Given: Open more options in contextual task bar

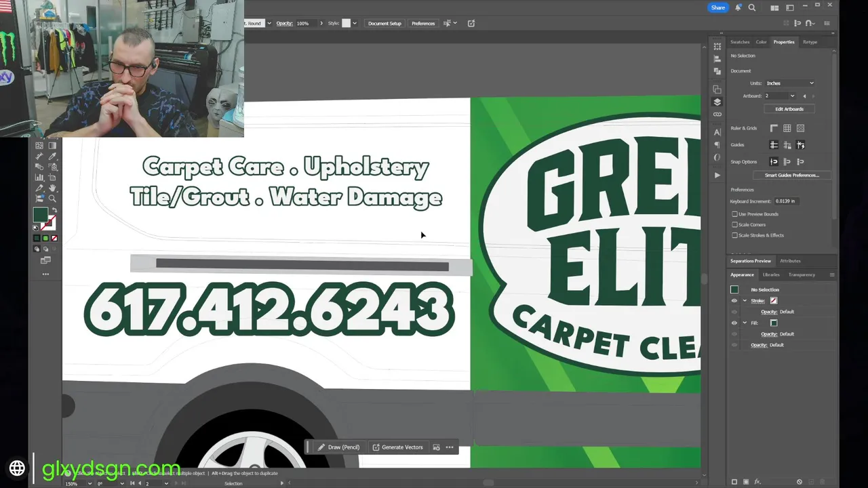Looking at the screenshot, I should (x=450, y=447).
